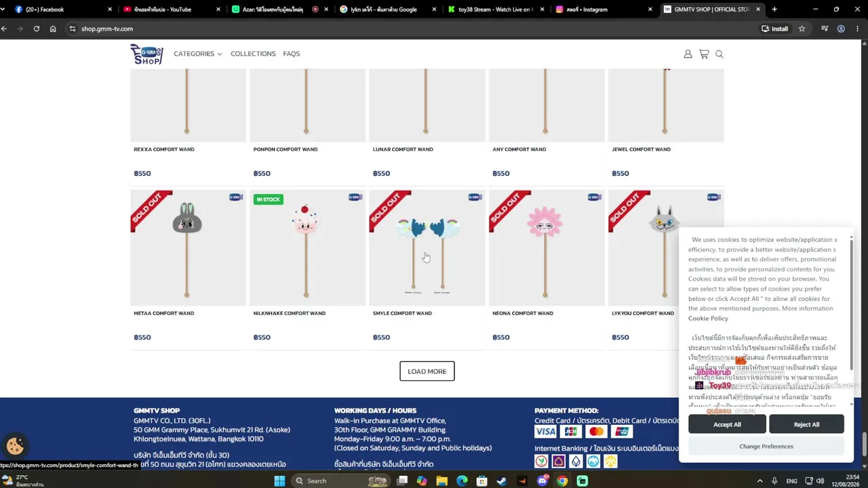Open Steam from the taskbar
The height and width of the screenshot is (488, 868).
pos(502,481)
